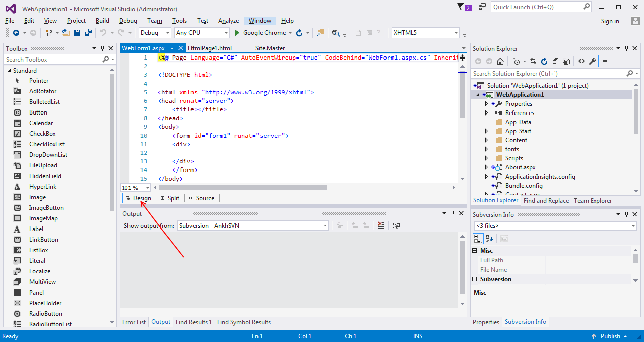Click the Refresh icon in Solution Explorer
This screenshot has height=342, width=644.
tap(544, 61)
